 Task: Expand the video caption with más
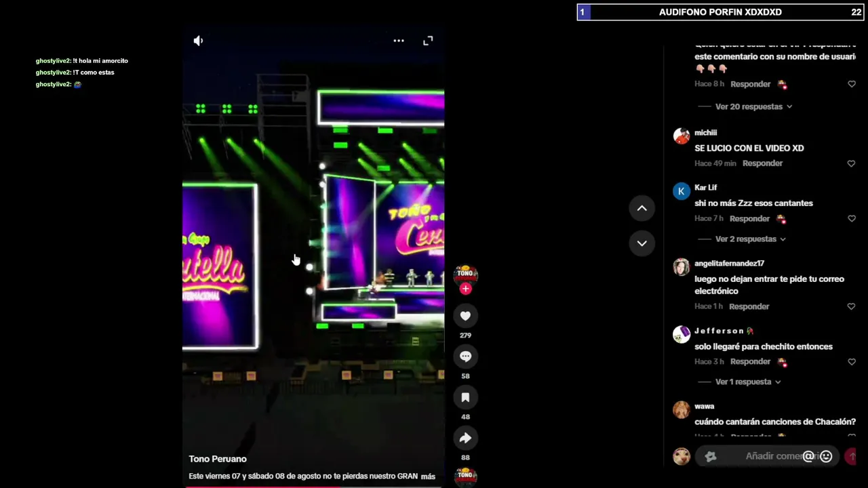tap(428, 476)
